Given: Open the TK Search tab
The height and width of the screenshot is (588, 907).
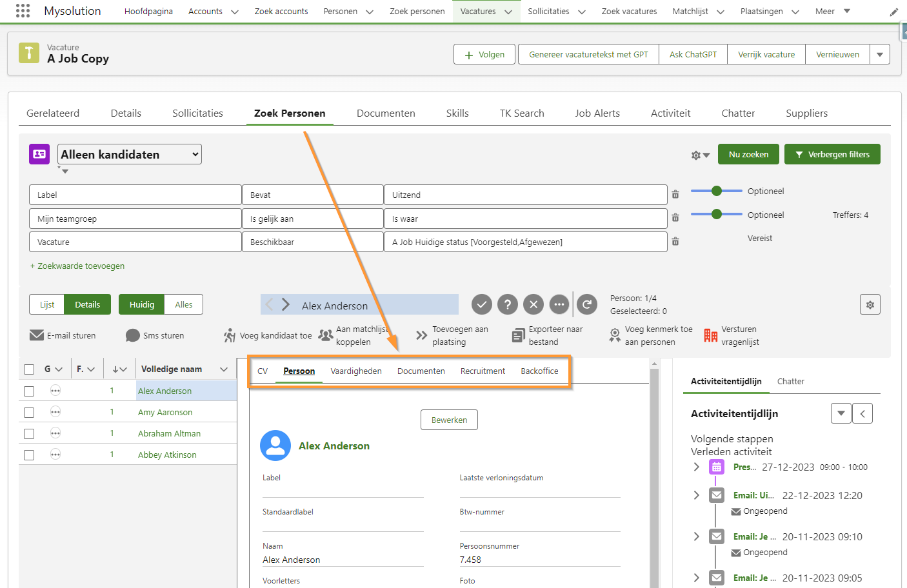Looking at the screenshot, I should point(522,113).
